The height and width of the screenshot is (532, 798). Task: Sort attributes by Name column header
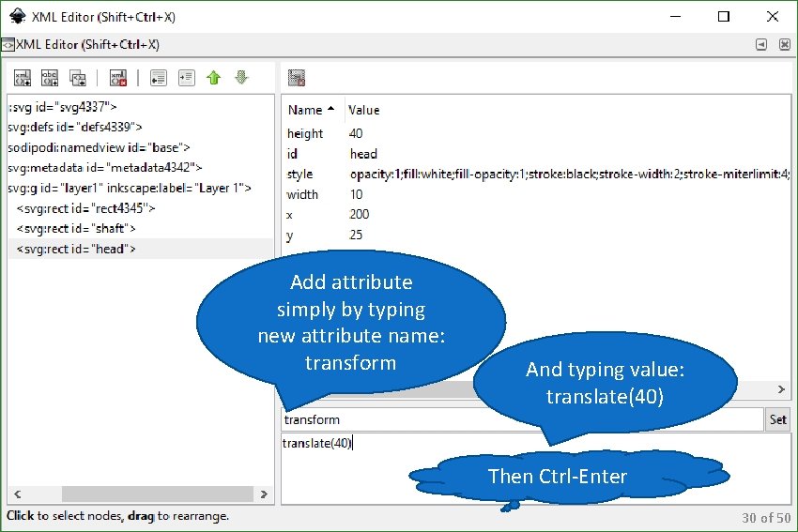tap(312, 110)
